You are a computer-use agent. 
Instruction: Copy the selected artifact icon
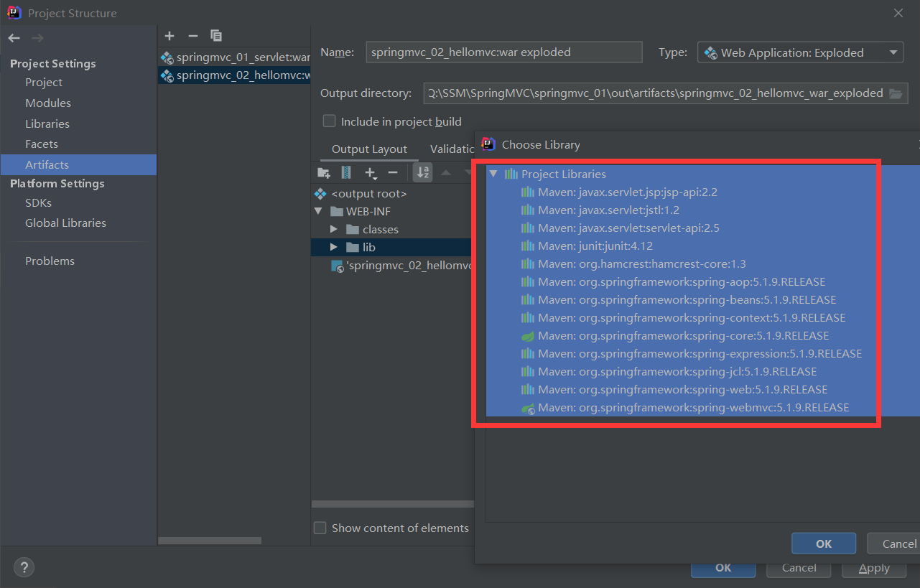pos(216,36)
